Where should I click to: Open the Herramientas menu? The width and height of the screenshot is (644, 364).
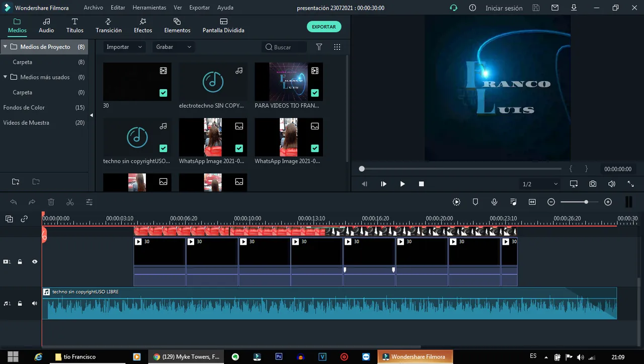tap(149, 8)
